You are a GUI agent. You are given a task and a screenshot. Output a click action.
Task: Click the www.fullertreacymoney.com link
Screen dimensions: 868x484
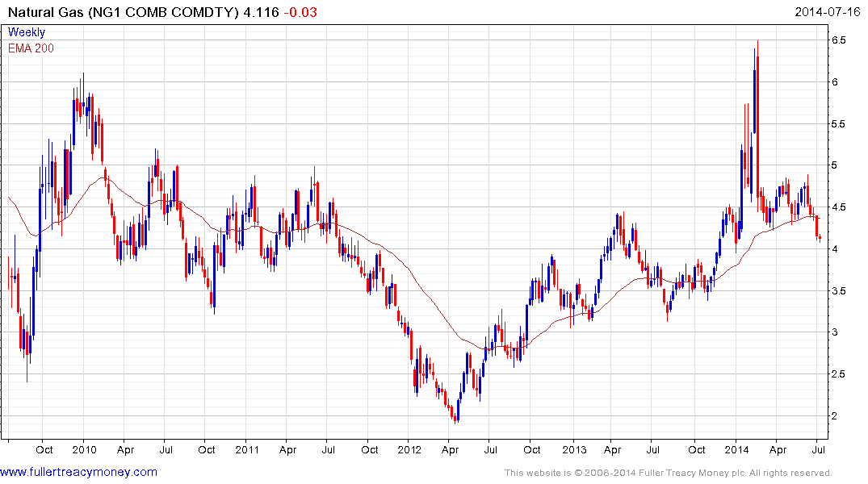click(78, 472)
